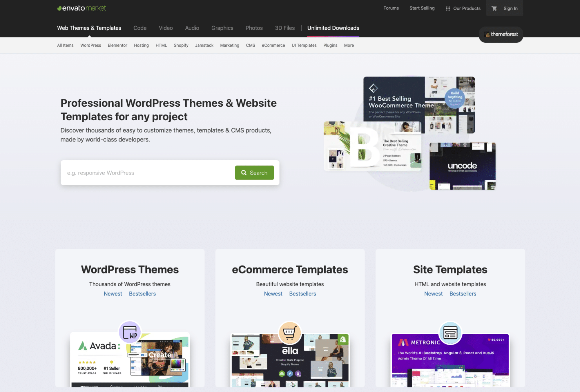
Task: Open Forums link in top bar
Action: (391, 8)
